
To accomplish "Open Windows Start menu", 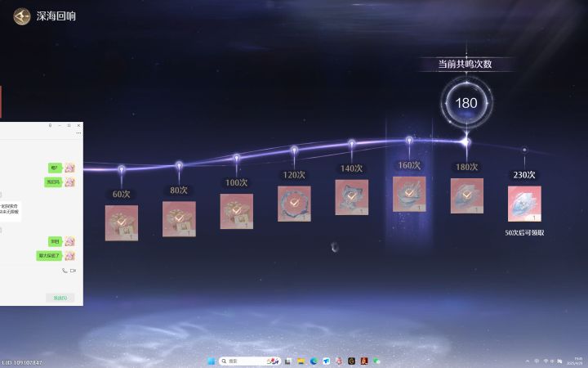I will coord(212,361).
